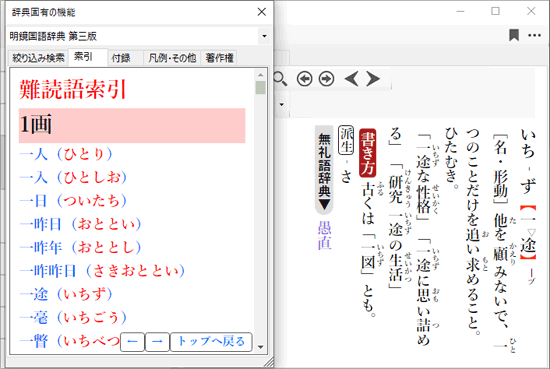This screenshot has width=550, height=369.
Task: Open index entry 一昨年（おととし）
Action: (x=81, y=247)
